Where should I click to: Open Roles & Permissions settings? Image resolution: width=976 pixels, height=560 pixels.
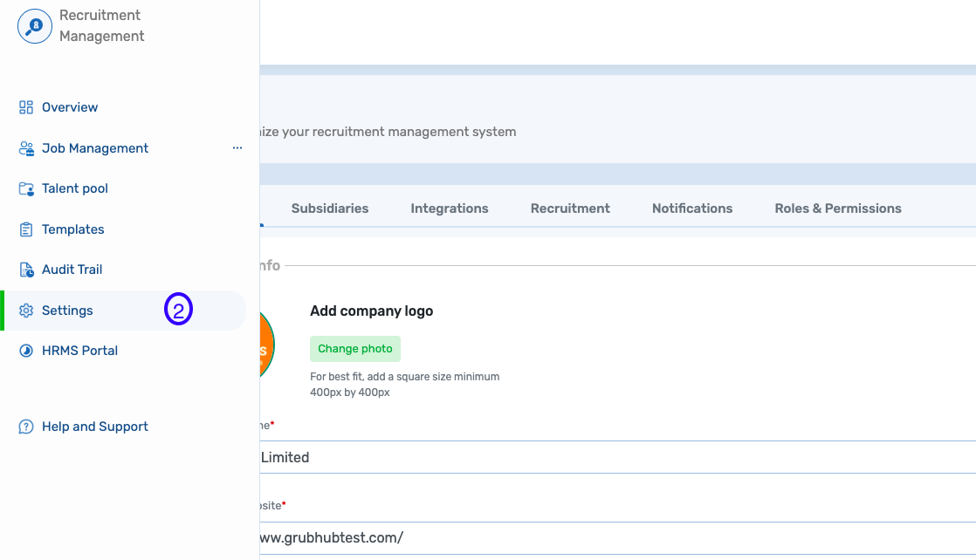tap(837, 208)
